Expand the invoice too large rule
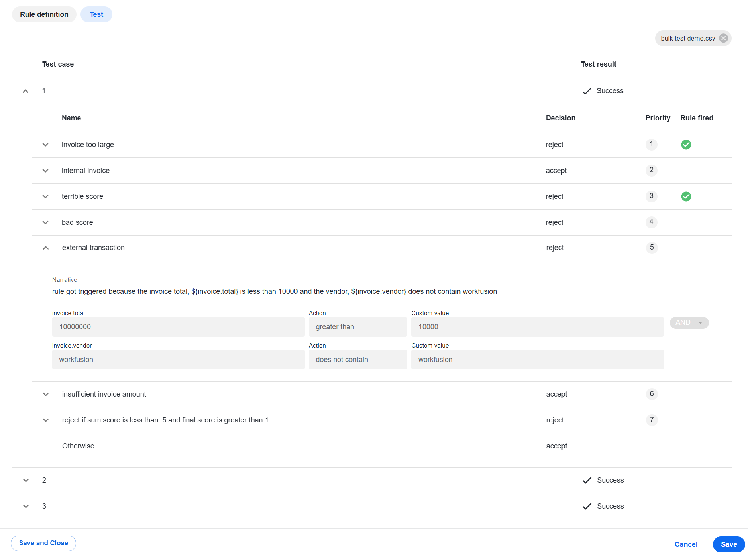Viewport: 748px width, 560px height. tap(45, 145)
